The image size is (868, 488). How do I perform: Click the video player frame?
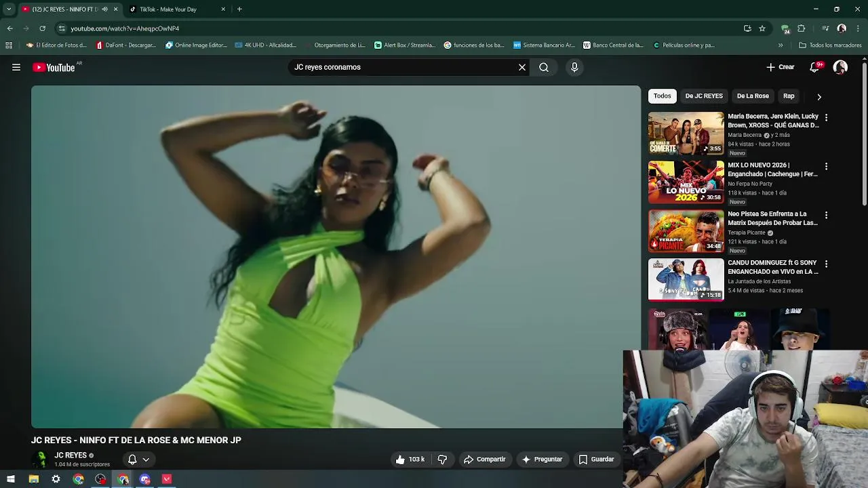336,257
